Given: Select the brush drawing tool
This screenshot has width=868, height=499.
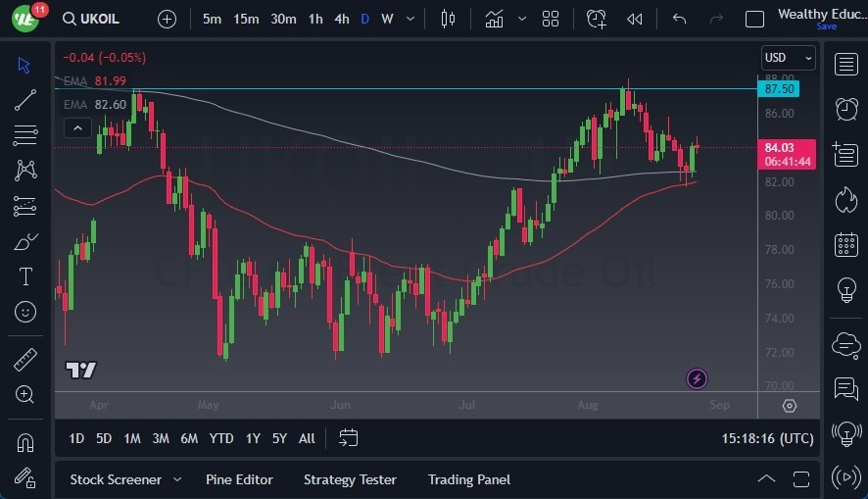Looking at the screenshot, I should [x=24, y=241].
